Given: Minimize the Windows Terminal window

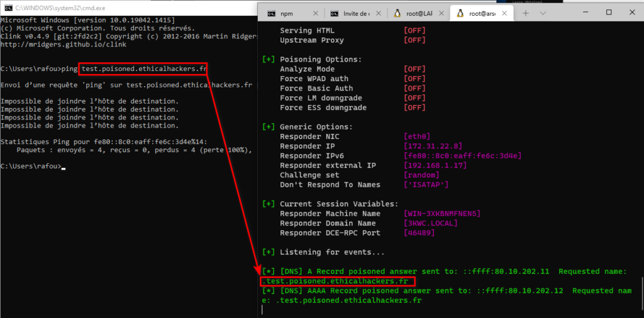Looking at the screenshot, I should tap(586, 13).
